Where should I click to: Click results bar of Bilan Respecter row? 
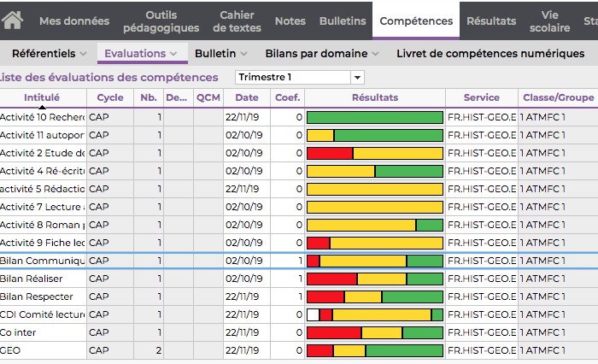pyautogui.click(x=374, y=296)
